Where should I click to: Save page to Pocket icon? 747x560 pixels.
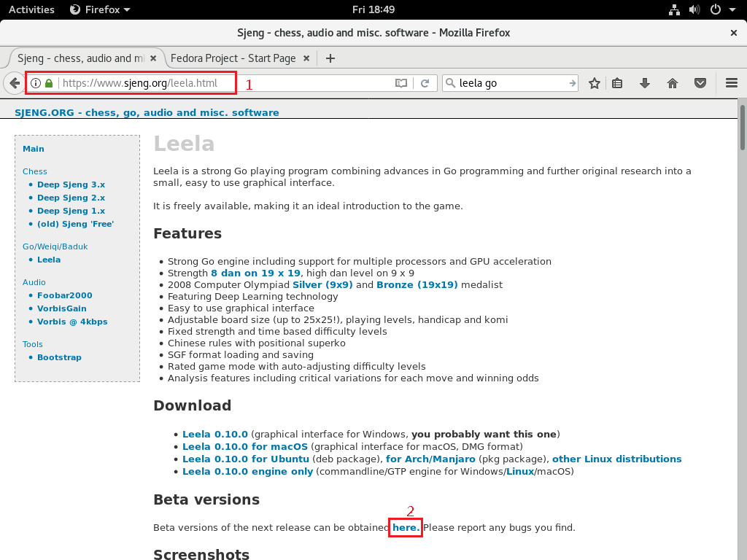click(x=700, y=83)
